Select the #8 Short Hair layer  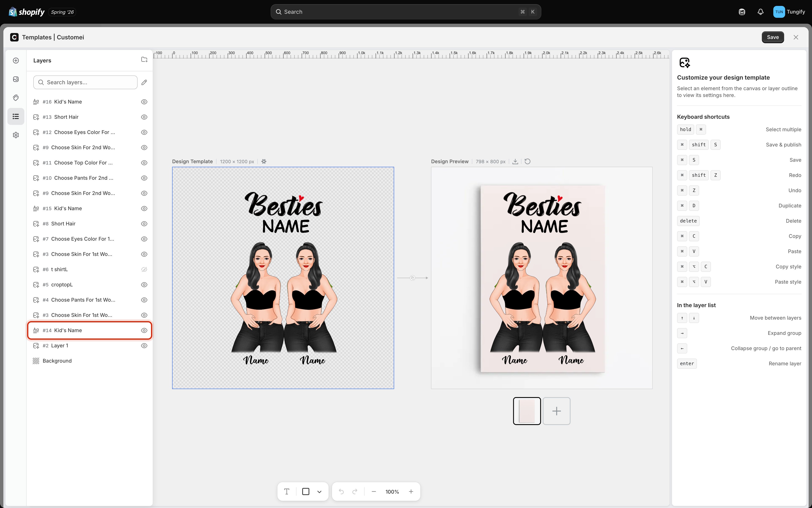[x=90, y=224]
